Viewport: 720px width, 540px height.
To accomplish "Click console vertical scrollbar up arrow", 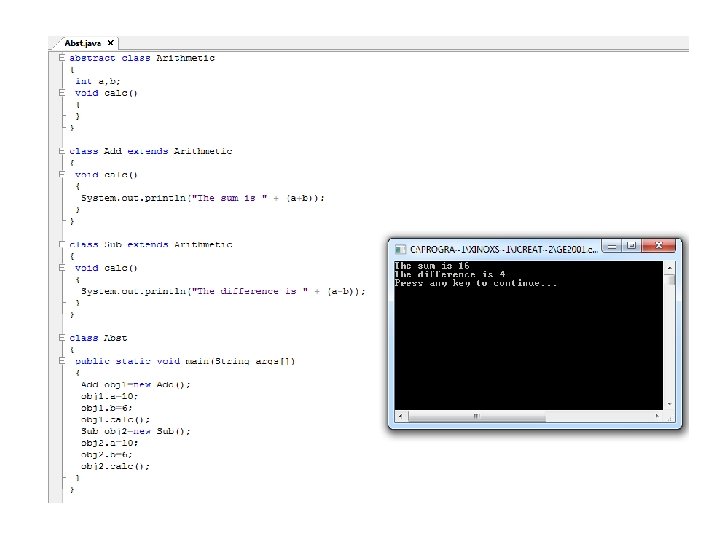I will [x=669, y=267].
